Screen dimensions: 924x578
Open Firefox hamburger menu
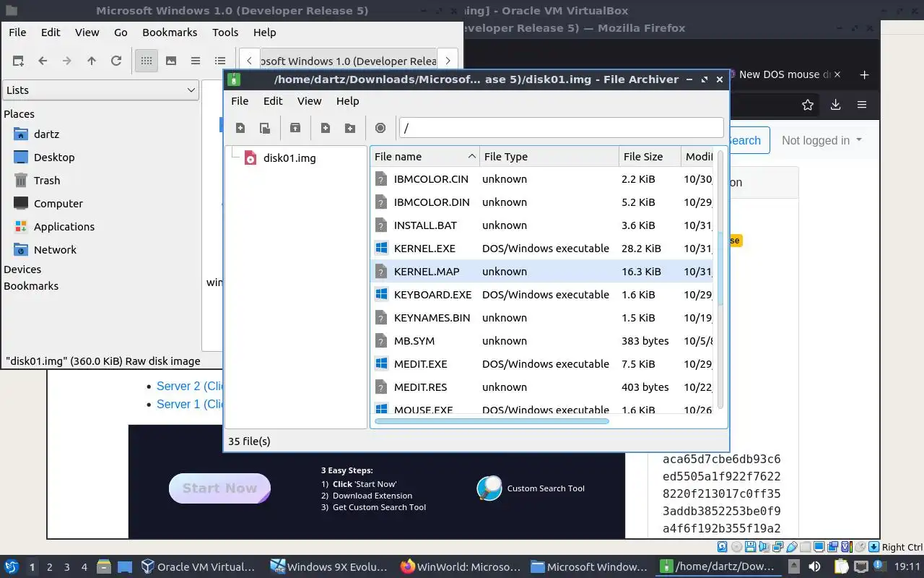click(862, 105)
